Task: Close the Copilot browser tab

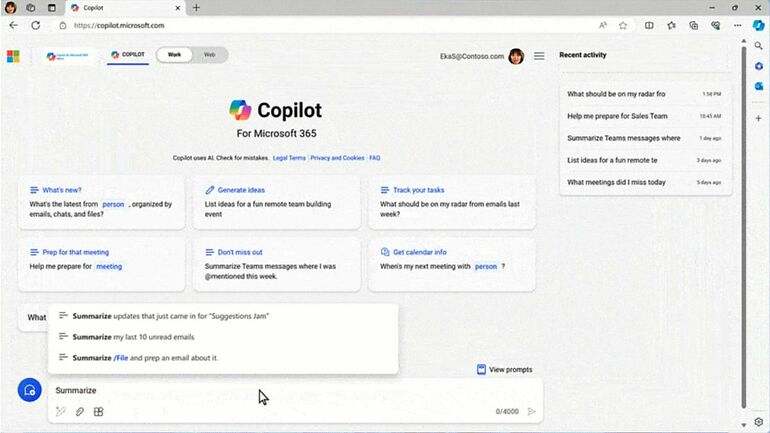Action: pyautogui.click(x=178, y=8)
